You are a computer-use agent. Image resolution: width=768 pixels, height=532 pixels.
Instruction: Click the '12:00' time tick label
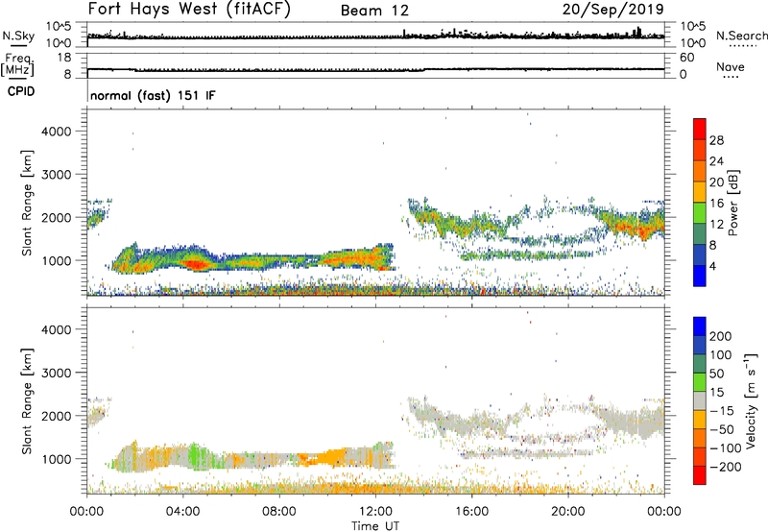(x=375, y=512)
